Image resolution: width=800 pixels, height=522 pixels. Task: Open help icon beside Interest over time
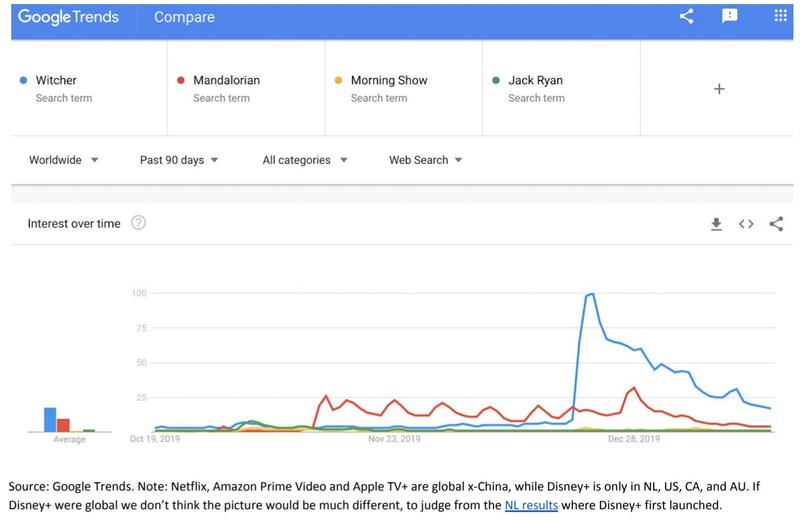tap(139, 223)
